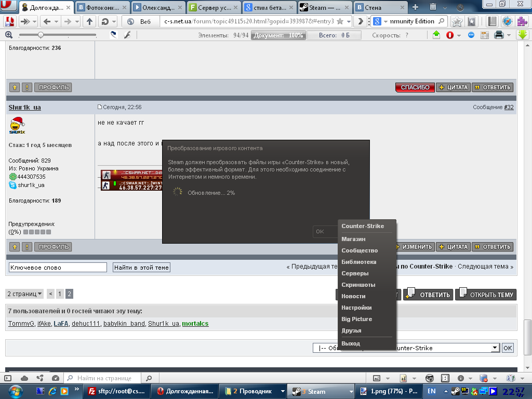Screen dimensions: 532x399
Task: Select 'Настройки' in Steam menu
Action: [x=356, y=308]
